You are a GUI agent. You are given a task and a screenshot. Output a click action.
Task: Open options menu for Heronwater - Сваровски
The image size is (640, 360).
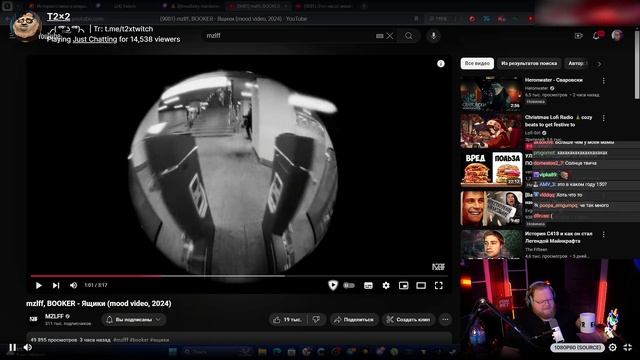click(x=604, y=81)
